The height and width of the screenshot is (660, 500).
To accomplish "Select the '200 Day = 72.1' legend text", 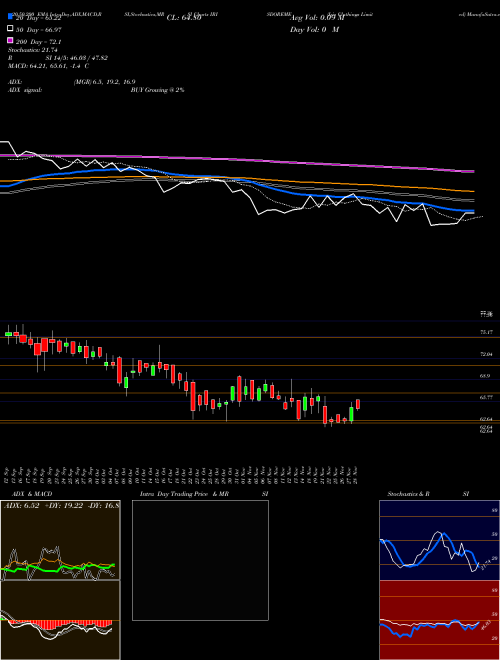I will tap(39, 42).
